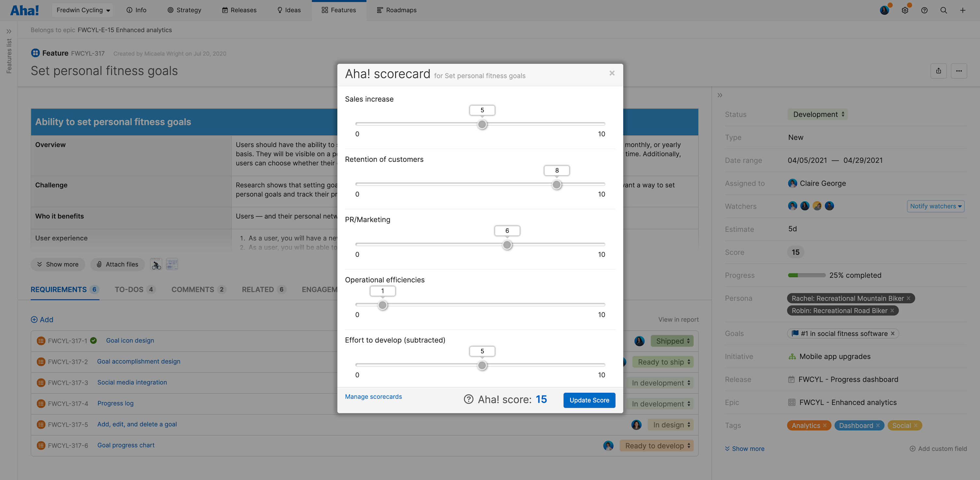Open Notify watchers dropdown
Screen dimensions: 980x480
pos(936,206)
